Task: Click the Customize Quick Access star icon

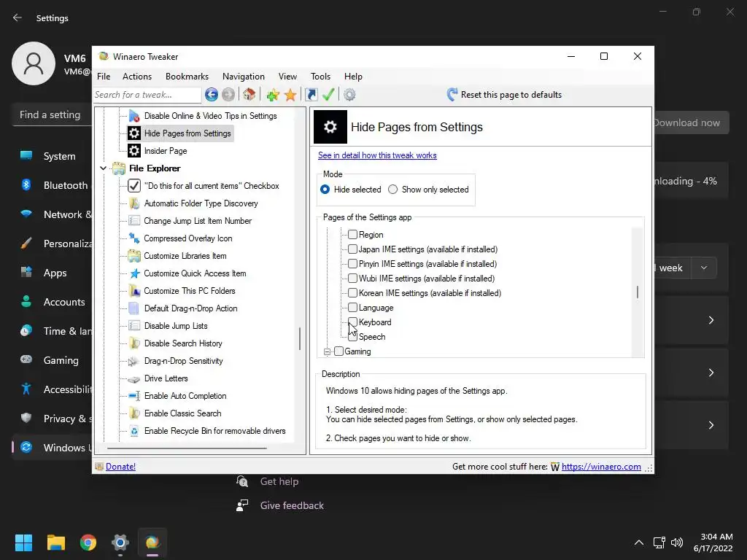Action: [x=135, y=273]
